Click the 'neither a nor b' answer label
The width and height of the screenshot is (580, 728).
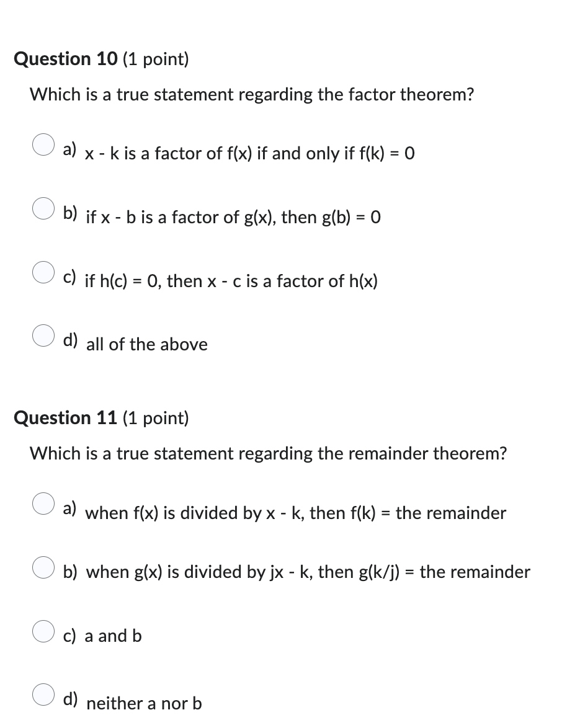143,703
